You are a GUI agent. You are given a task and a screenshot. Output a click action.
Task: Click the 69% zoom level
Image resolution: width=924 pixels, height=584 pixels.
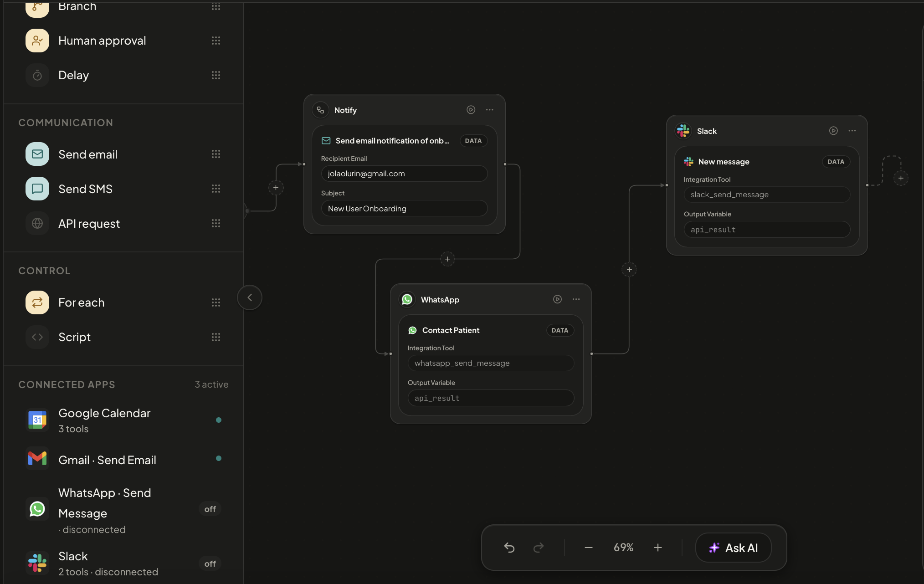click(x=623, y=548)
